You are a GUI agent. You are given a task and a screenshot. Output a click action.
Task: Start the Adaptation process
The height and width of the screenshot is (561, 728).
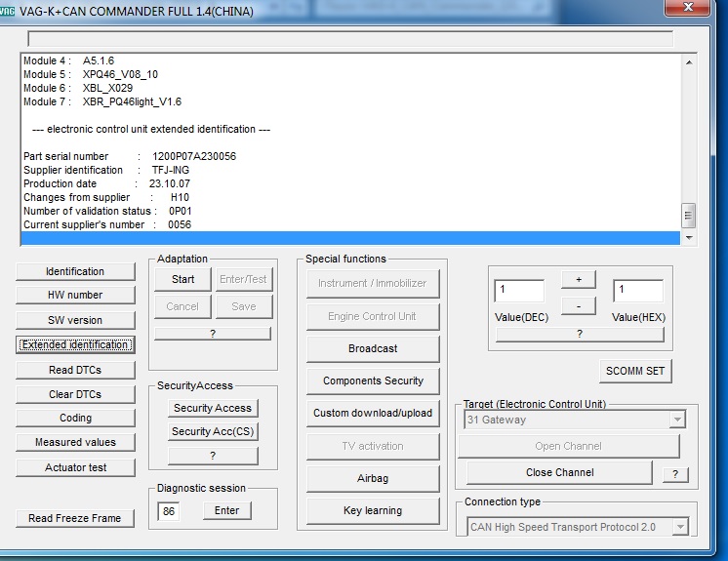[x=182, y=279]
